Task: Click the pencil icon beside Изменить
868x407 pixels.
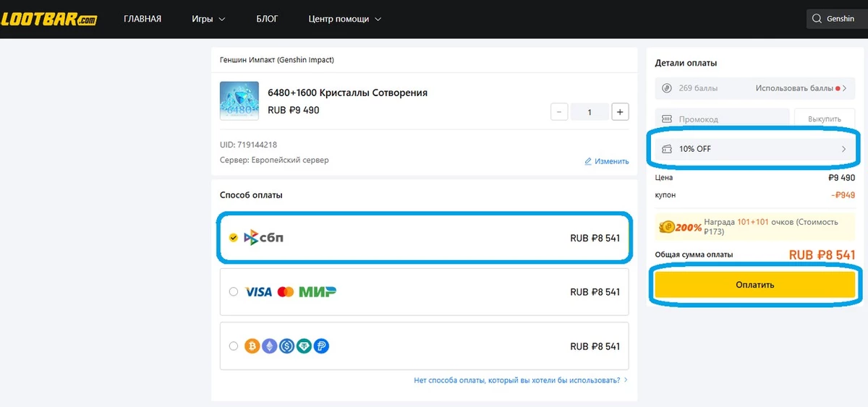Action: [588, 161]
